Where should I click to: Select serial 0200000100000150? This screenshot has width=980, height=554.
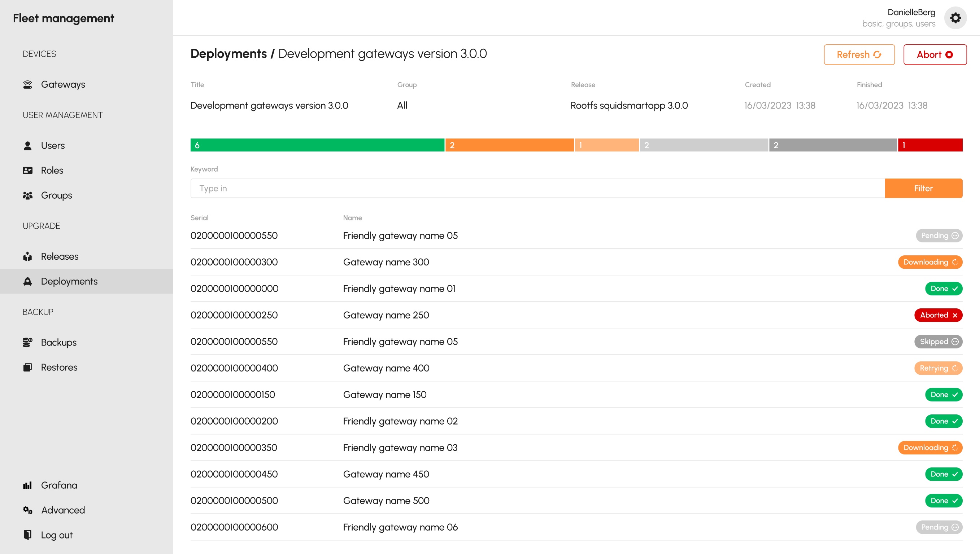(x=232, y=395)
